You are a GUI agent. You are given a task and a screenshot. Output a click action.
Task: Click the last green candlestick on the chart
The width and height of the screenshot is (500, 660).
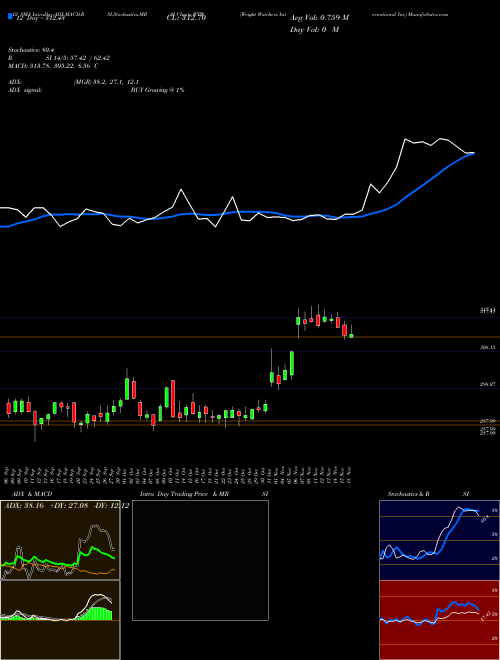tap(351, 336)
